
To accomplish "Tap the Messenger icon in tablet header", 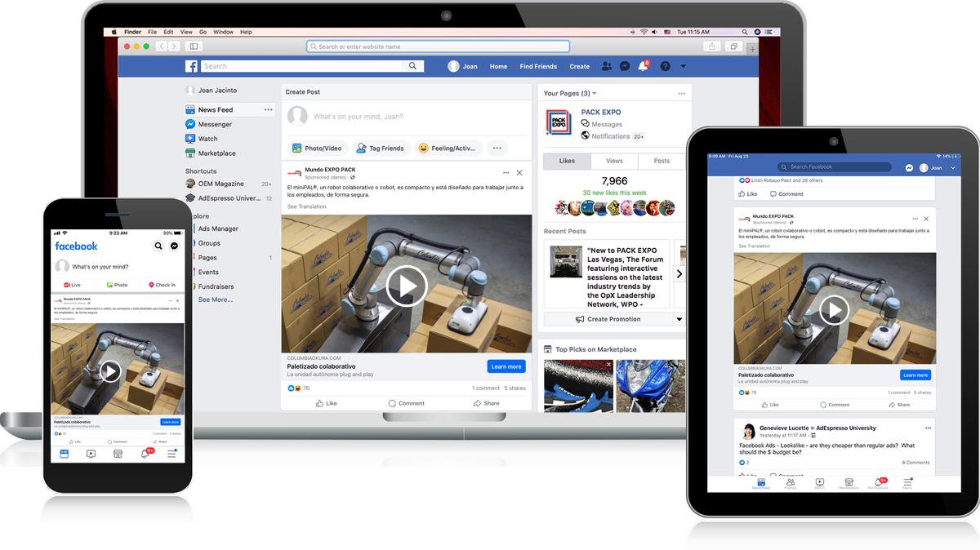I will pos(909,167).
